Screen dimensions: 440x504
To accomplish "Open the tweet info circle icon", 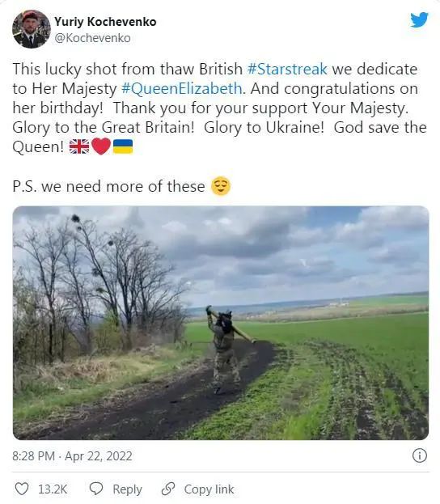I will click(x=420, y=455).
